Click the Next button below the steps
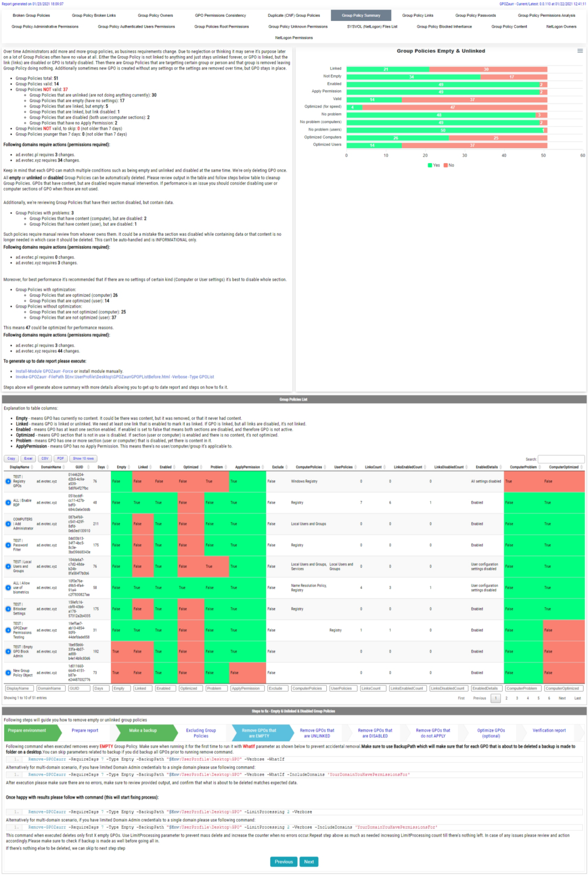 coord(309,862)
